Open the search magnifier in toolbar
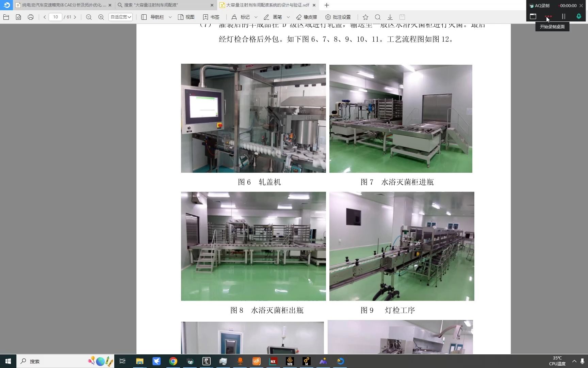 point(378,17)
